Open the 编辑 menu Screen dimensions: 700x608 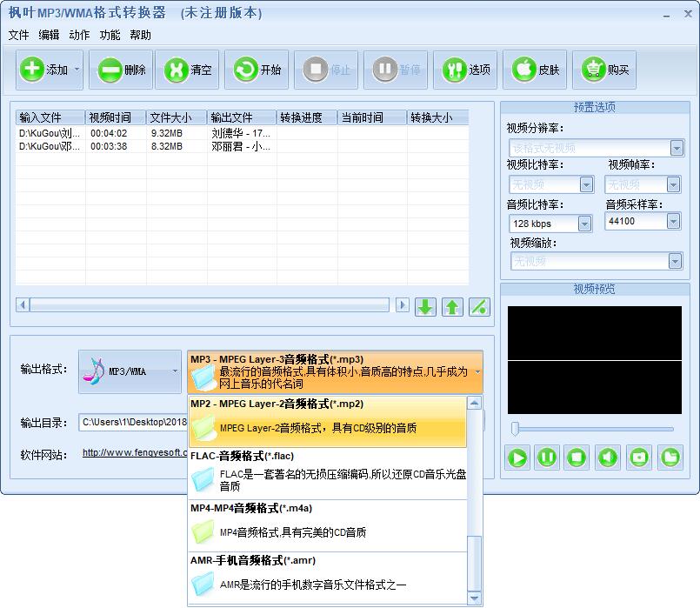49,35
